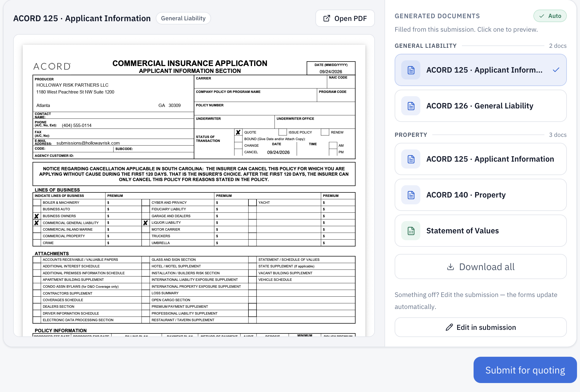Select ACORD 140 · Property document
This screenshot has height=392, width=580.
[x=480, y=195]
